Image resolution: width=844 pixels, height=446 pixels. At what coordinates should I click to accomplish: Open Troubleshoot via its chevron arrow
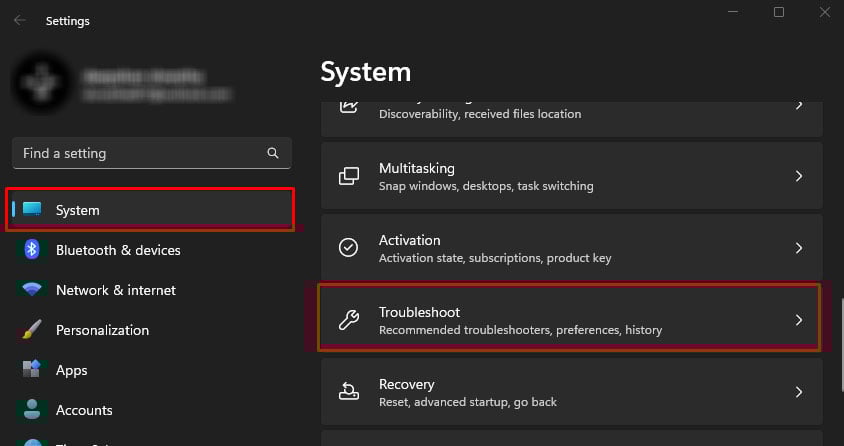click(798, 320)
